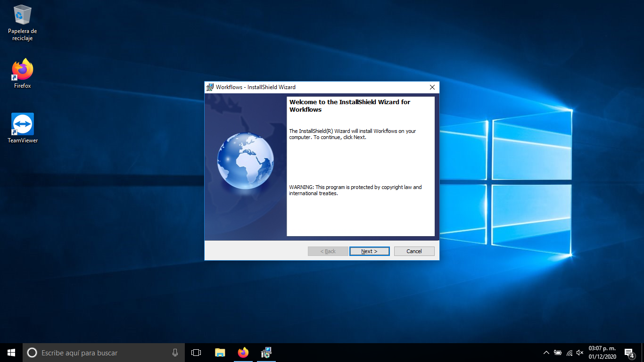Launch File Explorer from the taskbar
The image size is (644, 362).
click(x=220, y=353)
